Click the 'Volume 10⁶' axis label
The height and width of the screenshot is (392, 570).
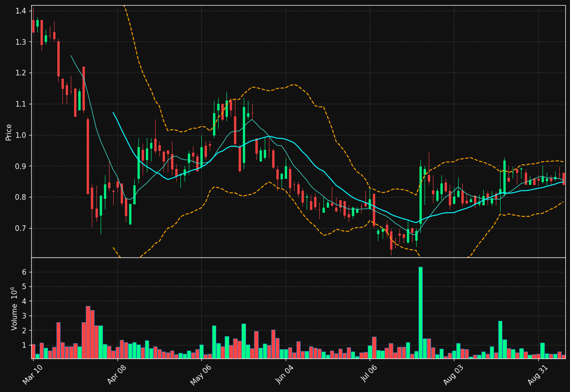point(14,308)
